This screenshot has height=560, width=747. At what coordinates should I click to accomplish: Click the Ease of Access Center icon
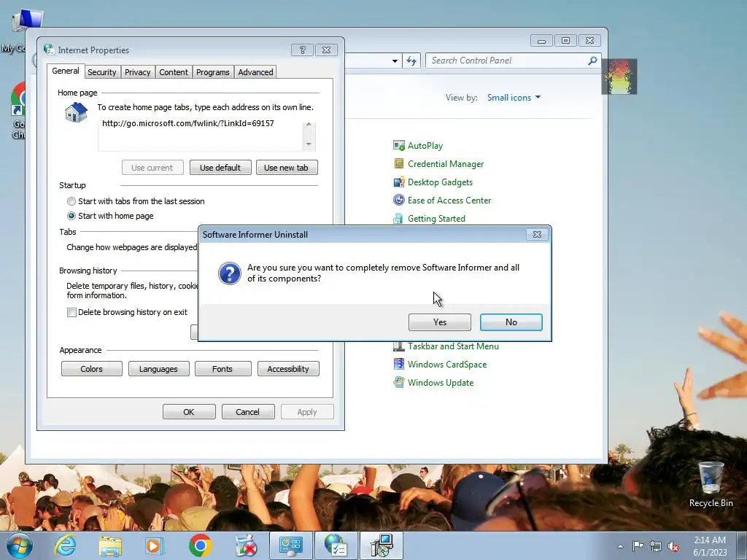coord(399,201)
